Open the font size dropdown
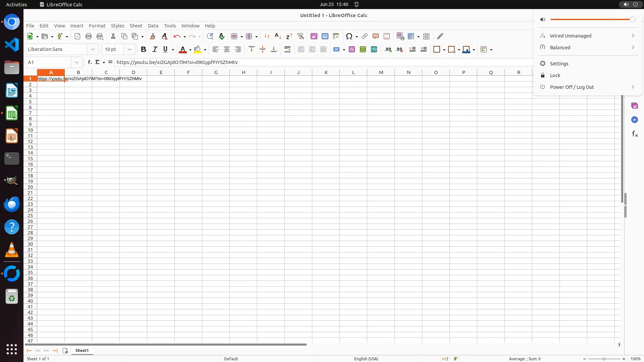 click(x=129, y=50)
